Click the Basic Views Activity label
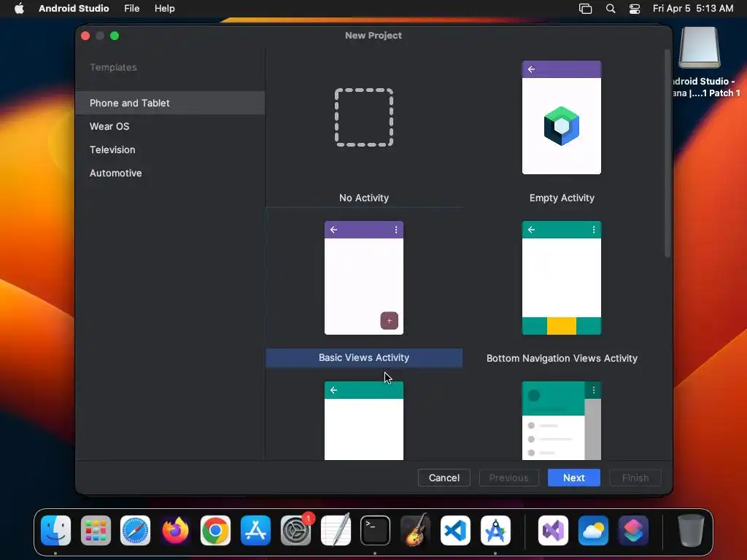 pyautogui.click(x=364, y=357)
